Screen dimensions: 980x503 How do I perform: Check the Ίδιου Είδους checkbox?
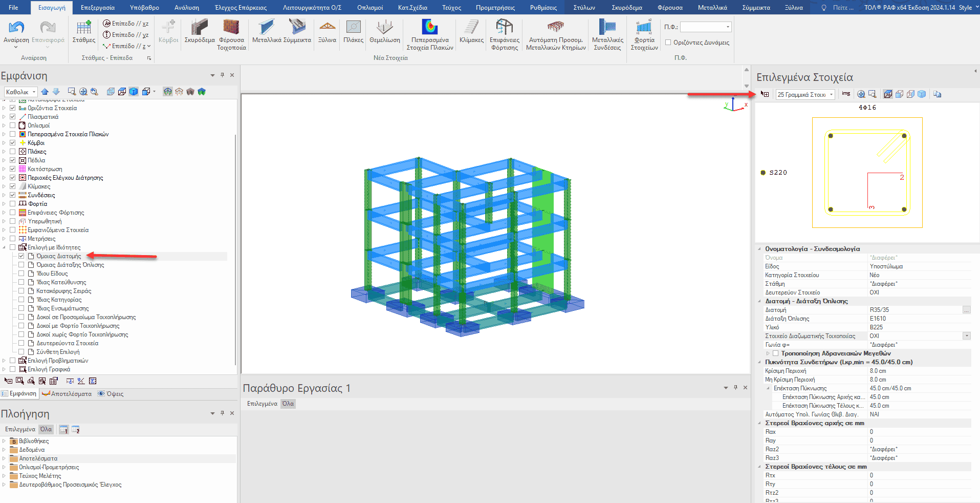point(21,274)
